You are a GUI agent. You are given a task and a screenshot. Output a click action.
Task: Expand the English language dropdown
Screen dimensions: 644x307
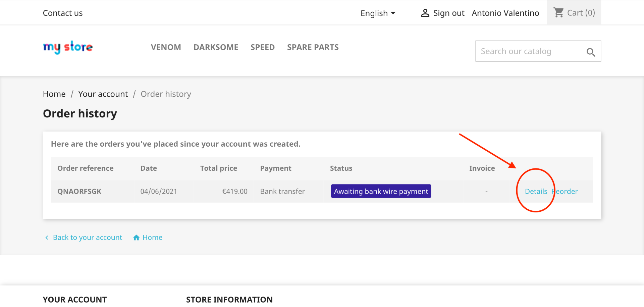[378, 13]
